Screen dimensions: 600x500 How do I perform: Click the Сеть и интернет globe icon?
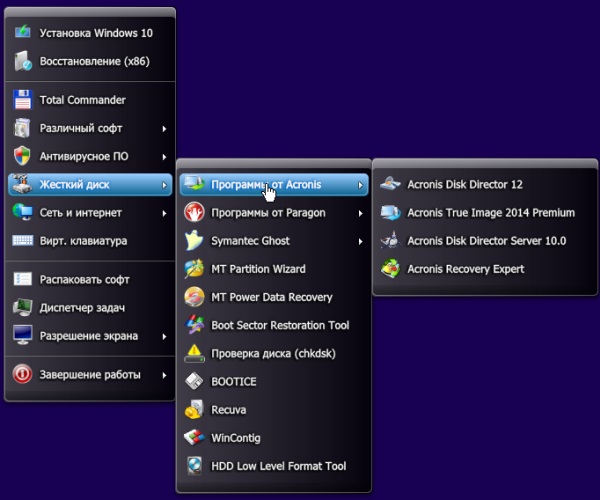tap(23, 212)
